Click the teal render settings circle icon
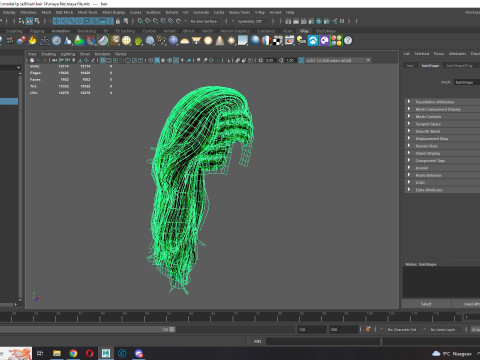 click(319, 21)
